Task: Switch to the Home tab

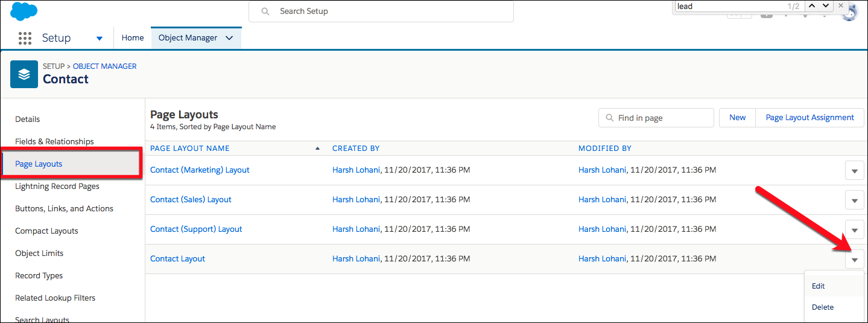Action: point(133,38)
